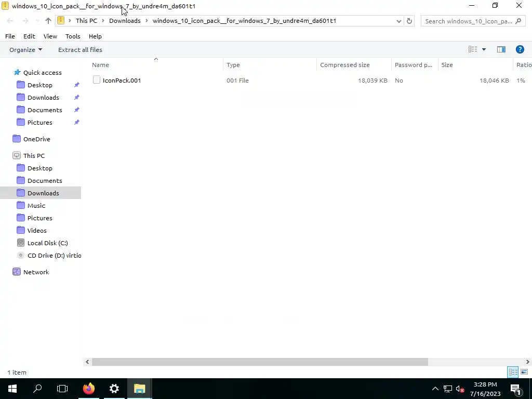This screenshot has width=532, height=399.
Task: Open Firefox from the taskbar
Action: [x=89, y=389]
